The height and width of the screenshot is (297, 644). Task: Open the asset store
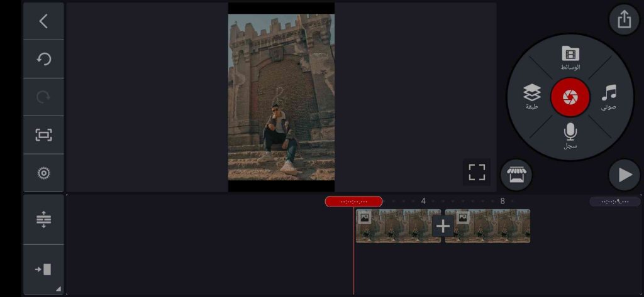[516, 175]
